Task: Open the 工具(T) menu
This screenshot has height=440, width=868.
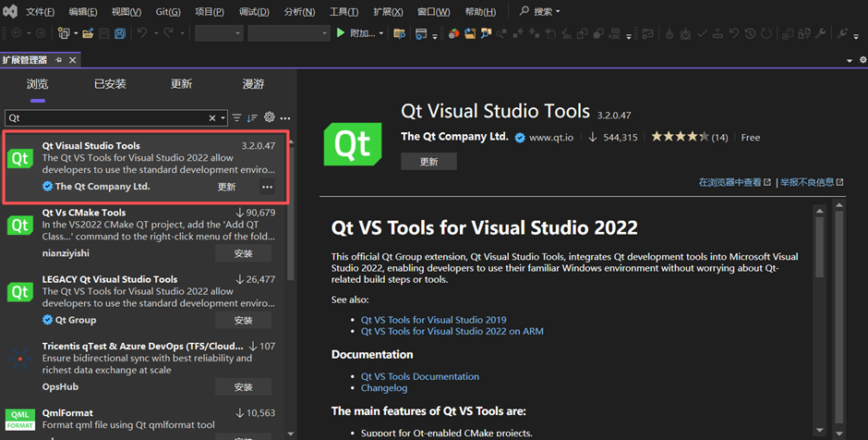Action: 344,12
